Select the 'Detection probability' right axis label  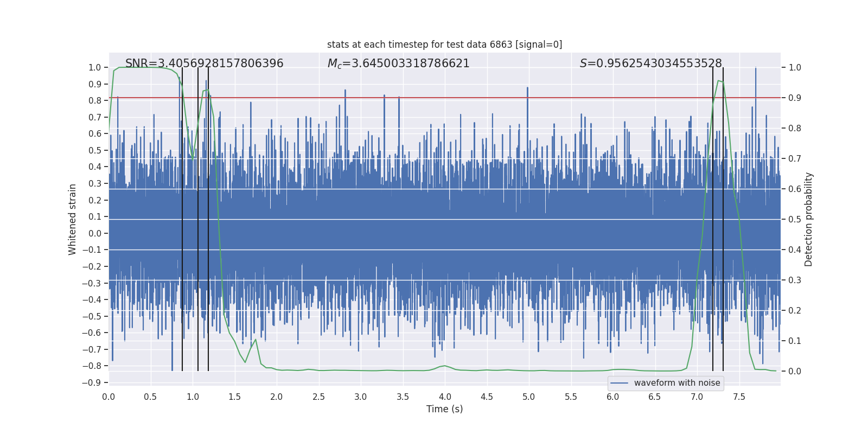pyautogui.click(x=809, y=219)
